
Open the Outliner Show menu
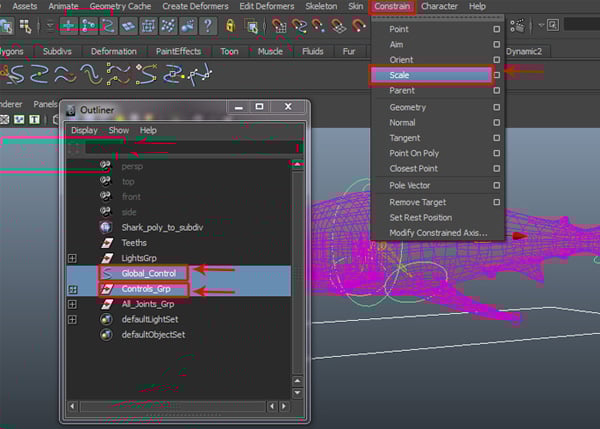tap(119, 130)
